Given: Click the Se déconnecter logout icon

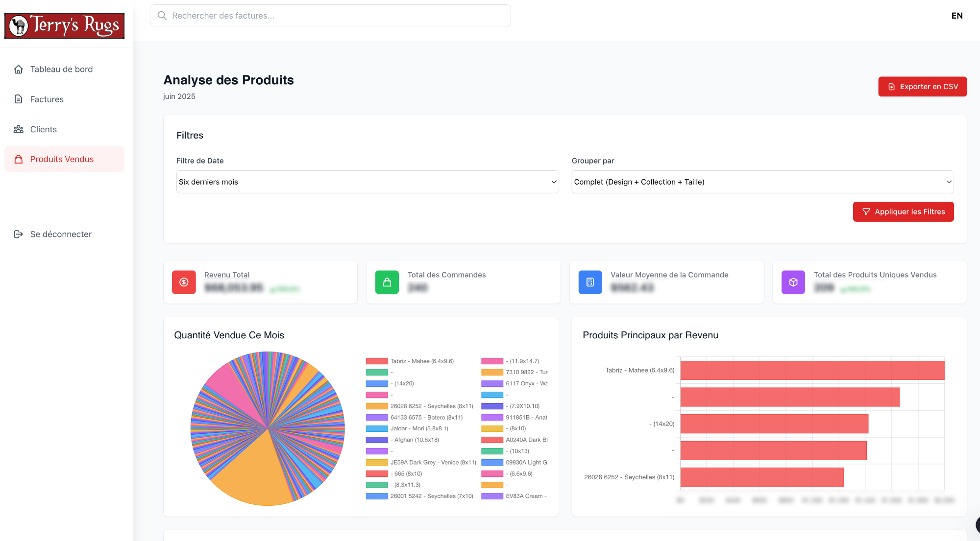Looking at the screenshot, I should (18, 234).
